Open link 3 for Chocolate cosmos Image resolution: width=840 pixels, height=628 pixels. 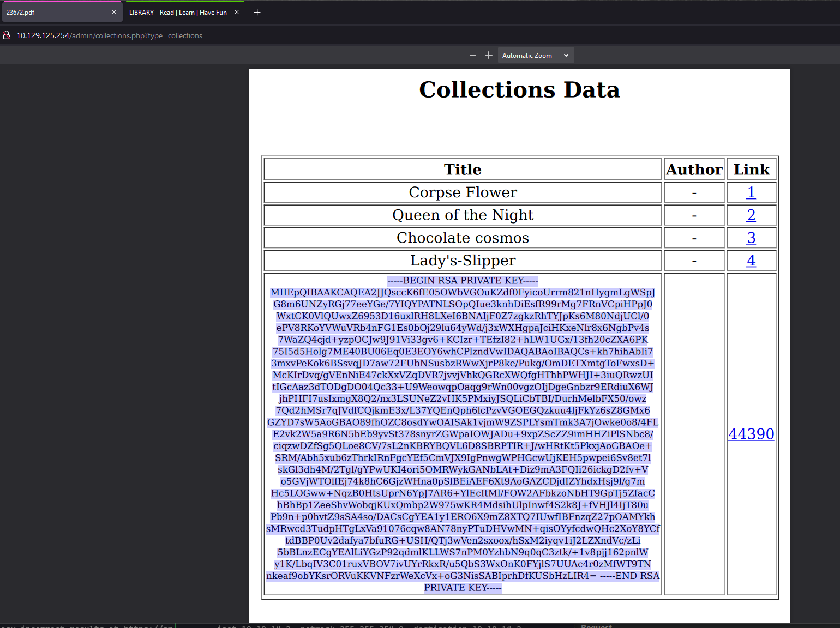pyautogui.click(x=751, y=238)
